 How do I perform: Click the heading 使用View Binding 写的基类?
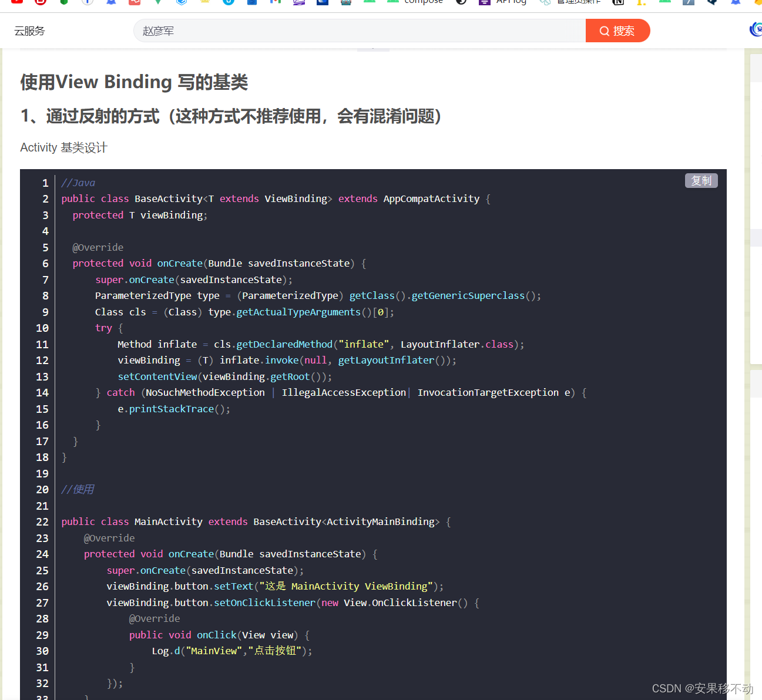coord(134,82)
